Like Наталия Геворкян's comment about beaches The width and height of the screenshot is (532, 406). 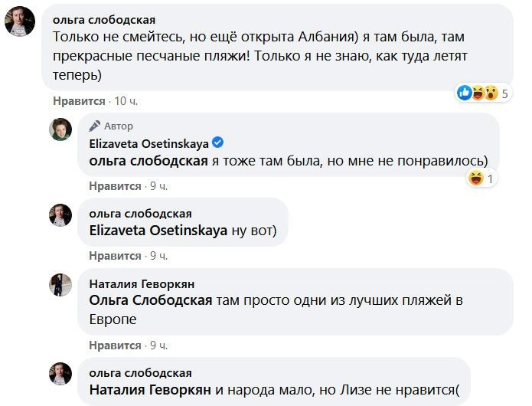115,345
